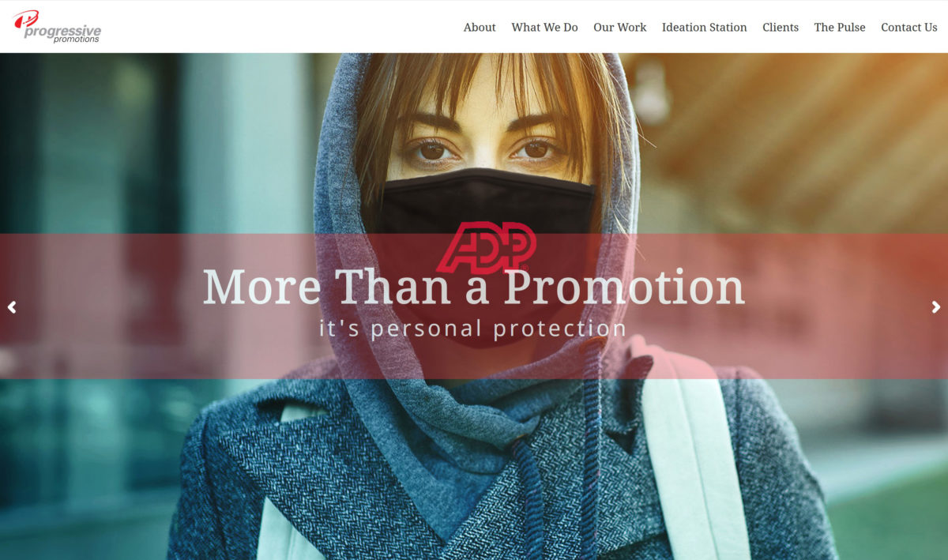Visit the Clients page
The width and height of the screenshot is (948, 560).
[x=781, y=27]
